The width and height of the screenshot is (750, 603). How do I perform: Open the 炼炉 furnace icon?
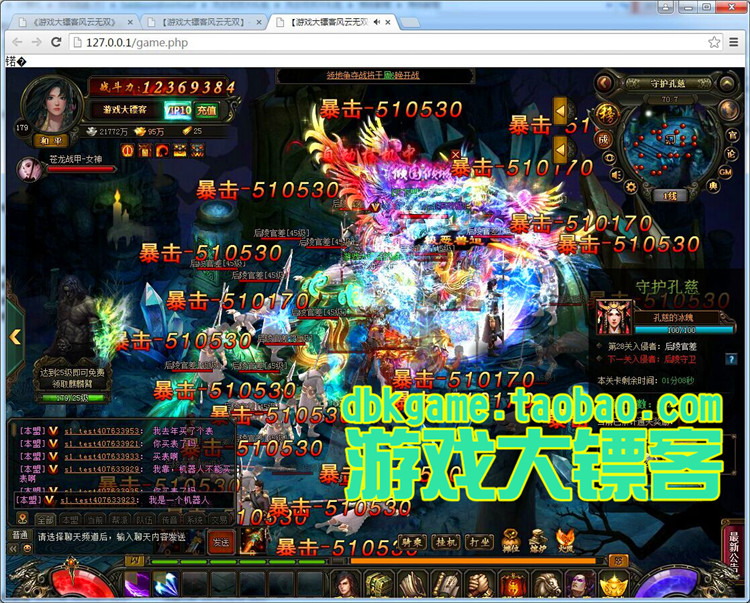(x=538, y=541)
